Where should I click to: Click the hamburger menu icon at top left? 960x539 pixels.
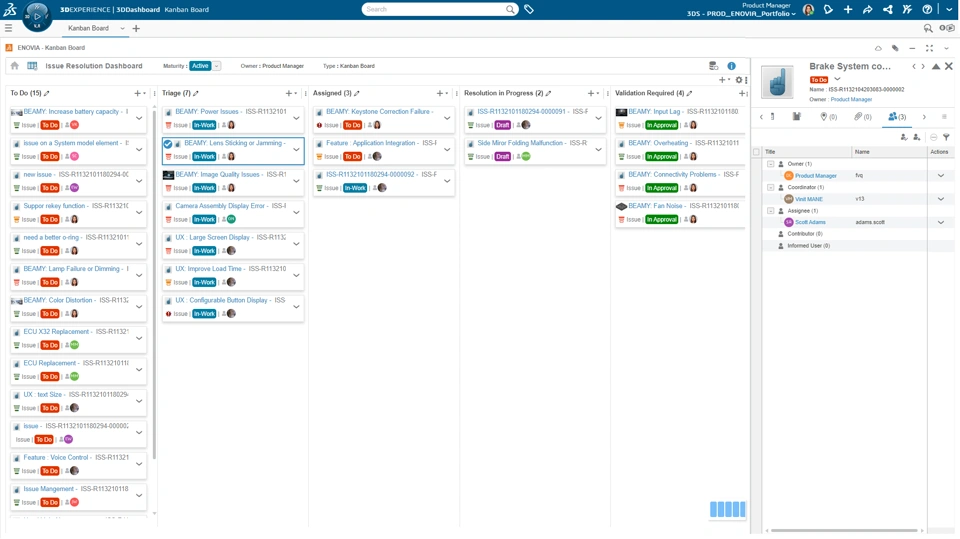point(9,28)
